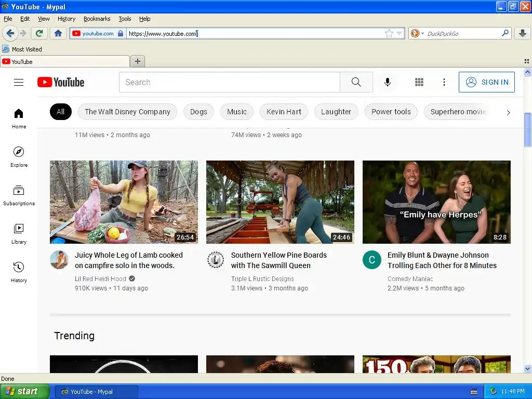Open Emily Blunt & Dwayne Johnson video title

point(442,260)
